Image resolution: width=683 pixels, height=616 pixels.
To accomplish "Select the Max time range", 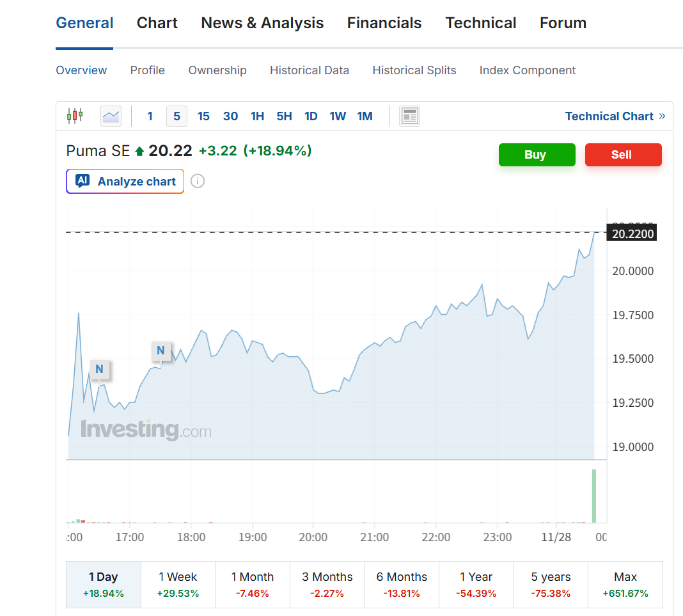I will click(x=625, y=585).
